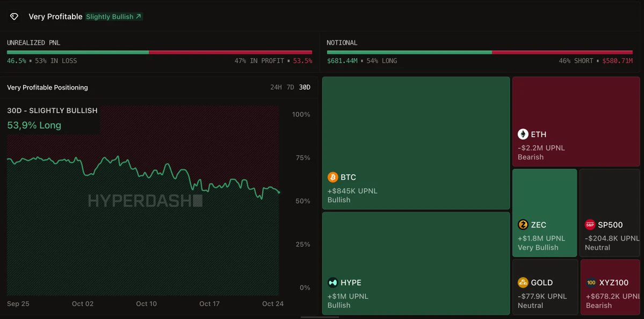This screenshot has width=644, height=319.
Task: Click the 53.5% unrealized PNL value
Action: tap(302, 61)
